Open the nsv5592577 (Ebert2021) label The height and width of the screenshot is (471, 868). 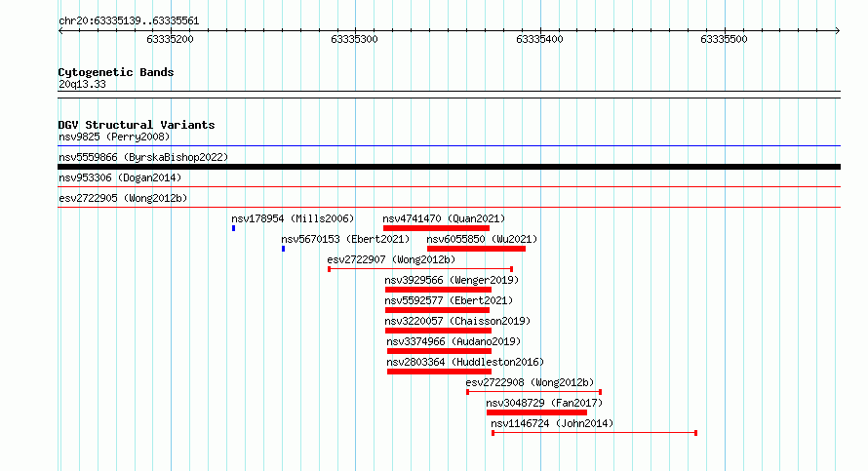449,300
